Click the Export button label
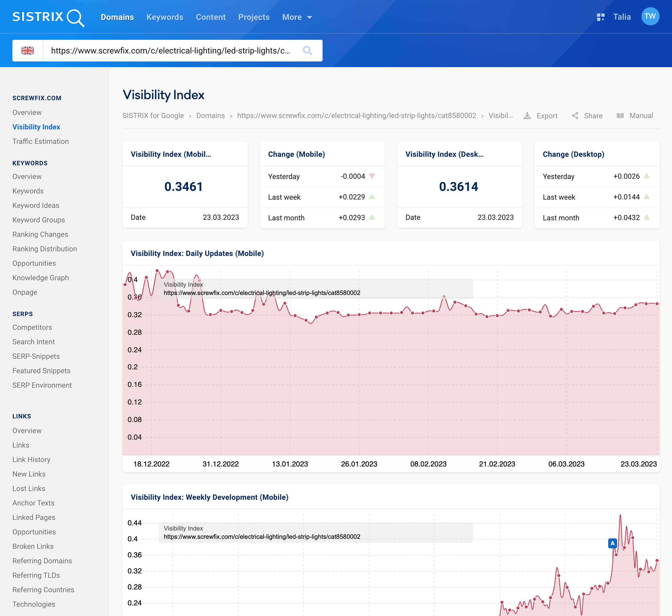Viewport: 672px width, 616px height. pyautogui.click(x=547, y=116)
